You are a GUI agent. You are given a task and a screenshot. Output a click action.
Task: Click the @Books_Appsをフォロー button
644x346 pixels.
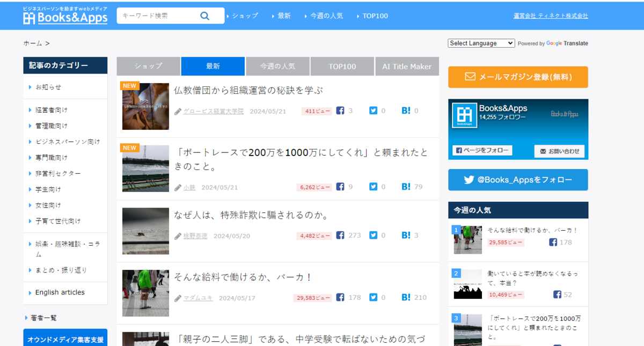518,180
